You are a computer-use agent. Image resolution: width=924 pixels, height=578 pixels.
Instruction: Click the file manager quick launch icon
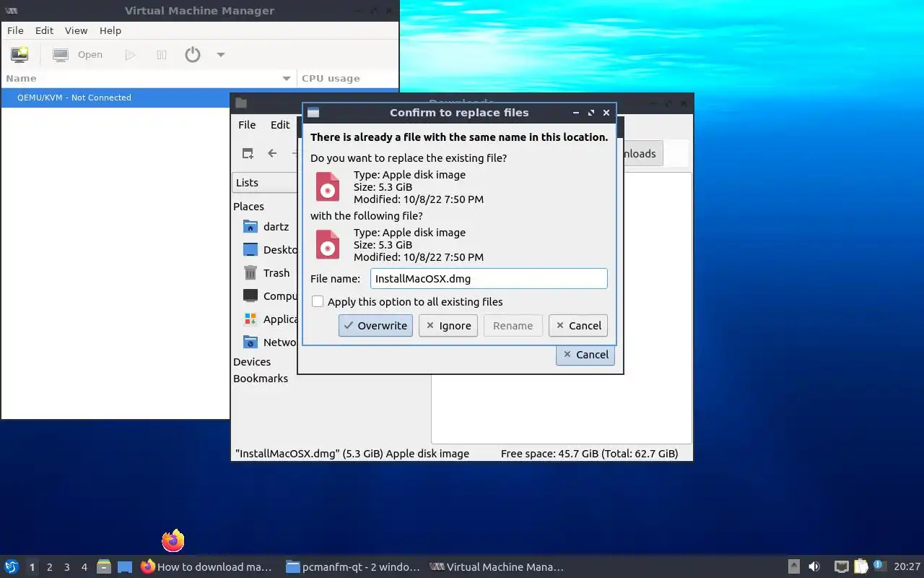[104, 567]
